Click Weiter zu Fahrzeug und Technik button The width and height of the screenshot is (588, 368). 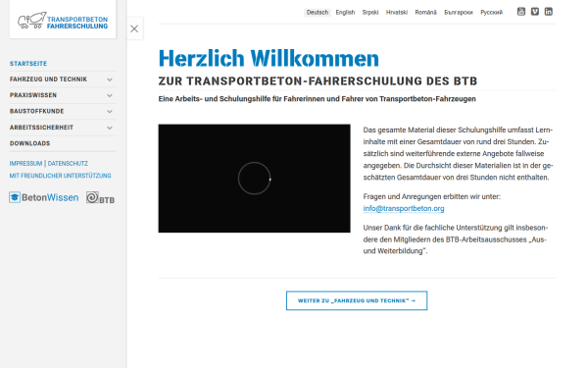tap(357, 301)
